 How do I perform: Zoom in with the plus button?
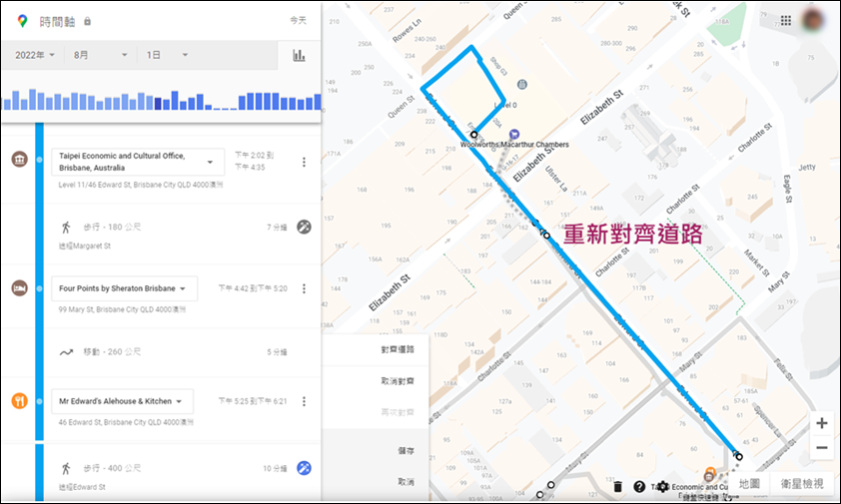(822, 423)
